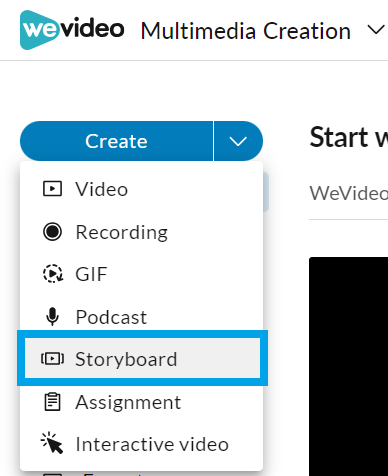Viewport: 388px width, 476px height.
Task: Click the Recording circle icon
Action: pos(52,232)
